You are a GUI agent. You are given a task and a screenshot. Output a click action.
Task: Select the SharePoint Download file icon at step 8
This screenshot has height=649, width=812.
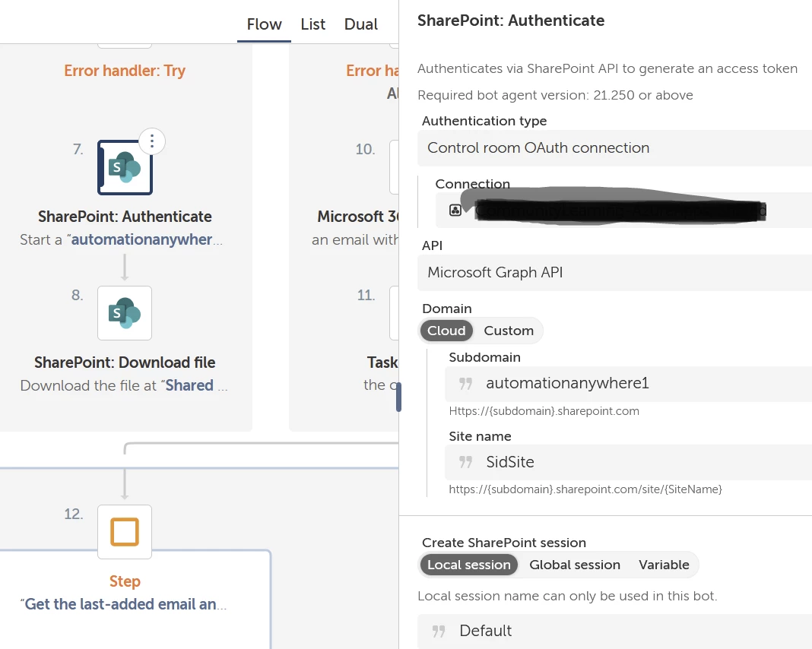click(x=125, y=313)
